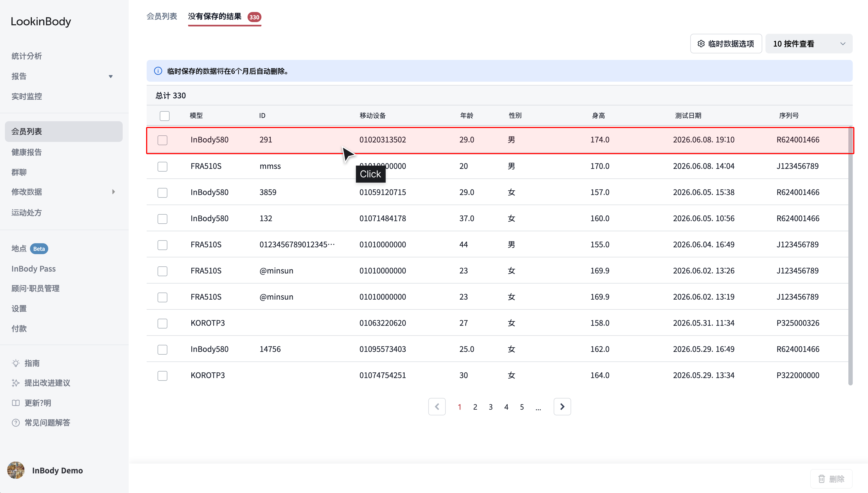Viewport: 868px width, 493px height.
Task: Click the info icon in the blue notice
Action: coord(158,71)
